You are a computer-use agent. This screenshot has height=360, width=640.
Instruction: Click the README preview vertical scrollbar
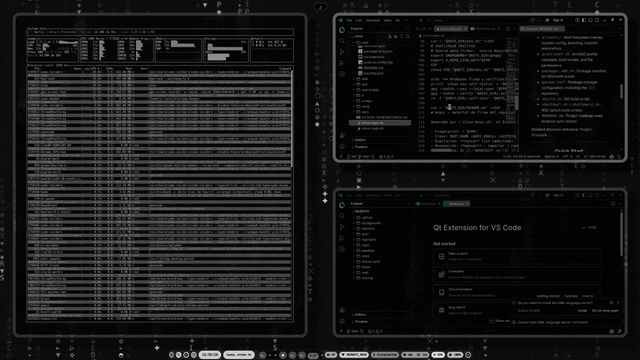(622, 91)
